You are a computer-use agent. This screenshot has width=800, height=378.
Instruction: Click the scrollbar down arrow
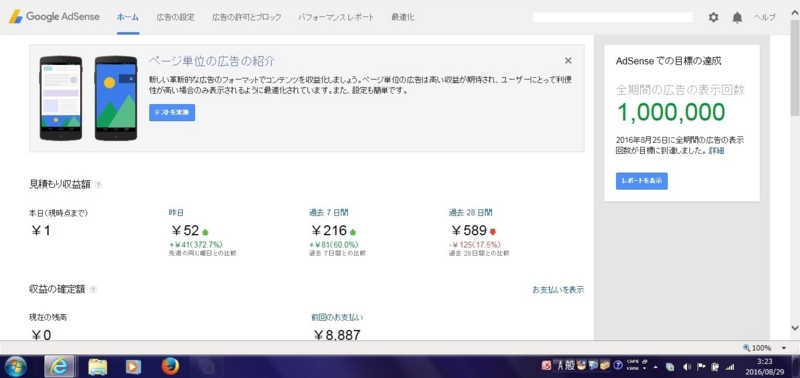pos(795,328)
